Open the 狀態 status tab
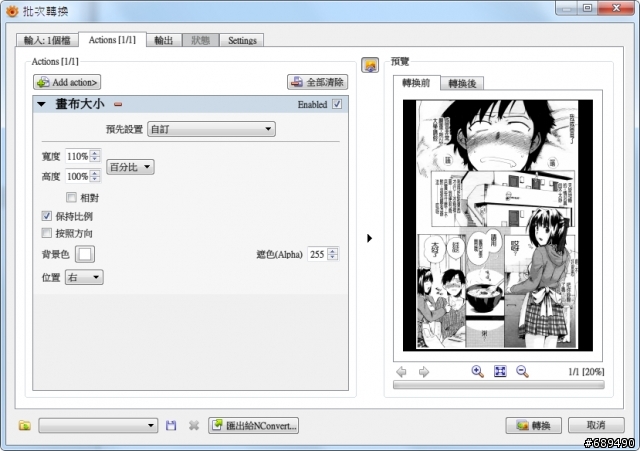 (x=200, y=40)
